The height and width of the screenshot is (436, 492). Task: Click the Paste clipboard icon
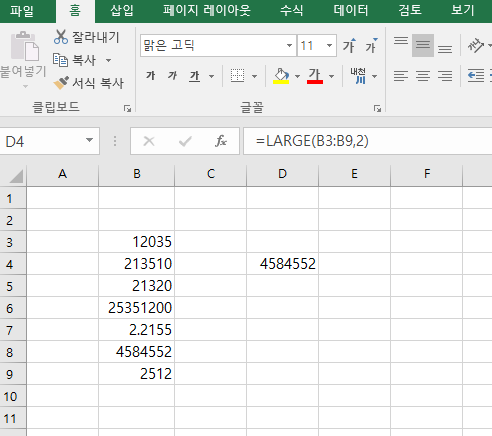(x=25, y=46)
